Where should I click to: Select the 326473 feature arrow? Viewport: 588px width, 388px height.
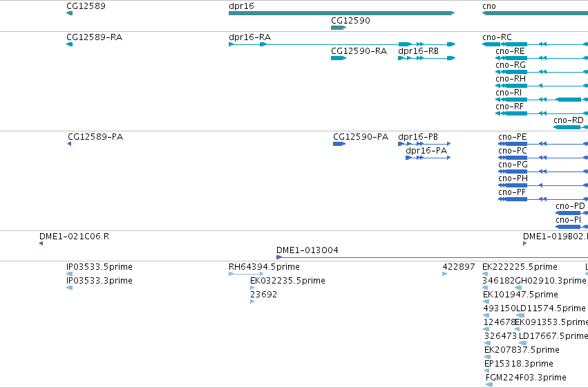(x=488, y=343)
